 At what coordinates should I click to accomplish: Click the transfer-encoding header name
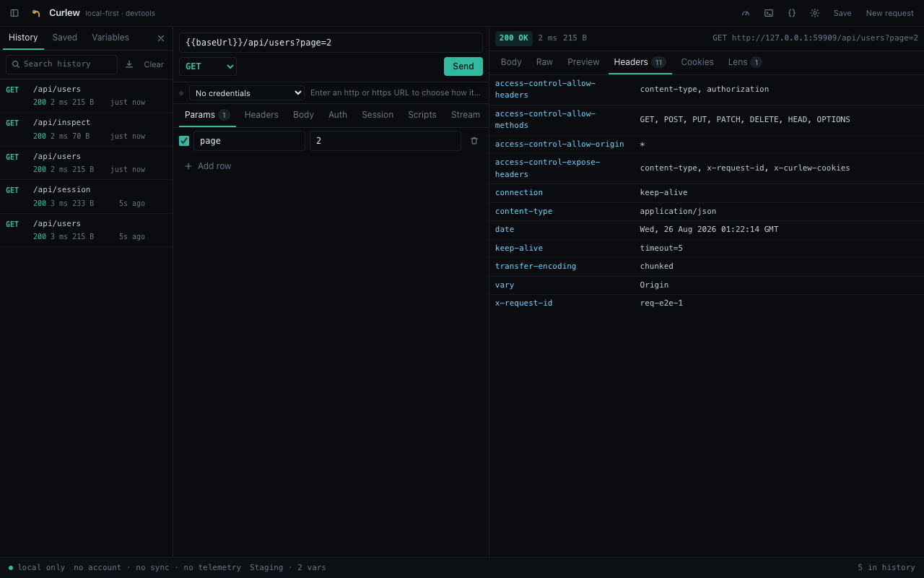[536, 267]
